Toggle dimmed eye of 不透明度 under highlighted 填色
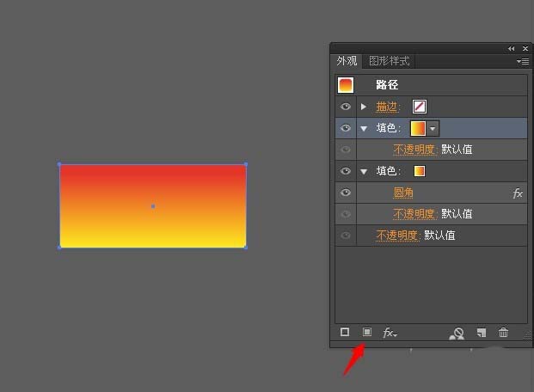Screen dimensions: 534x392 click(346, 150)
